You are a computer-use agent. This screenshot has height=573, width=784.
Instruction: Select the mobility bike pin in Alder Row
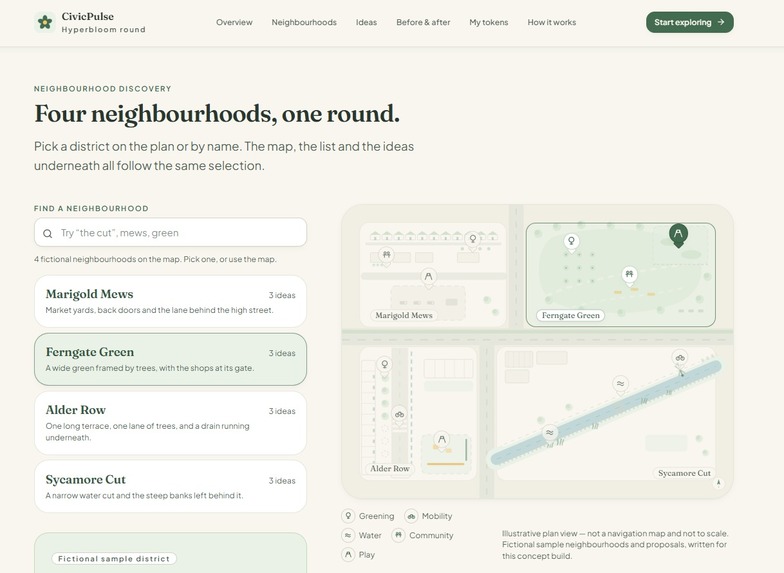coord(399,415)
